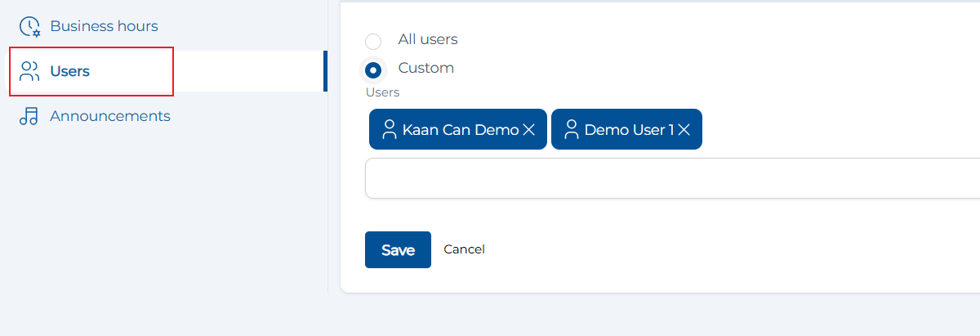Screen dimensions: 980x336
Task: Click the "Users" field label above chips
Action: (382, 92)
